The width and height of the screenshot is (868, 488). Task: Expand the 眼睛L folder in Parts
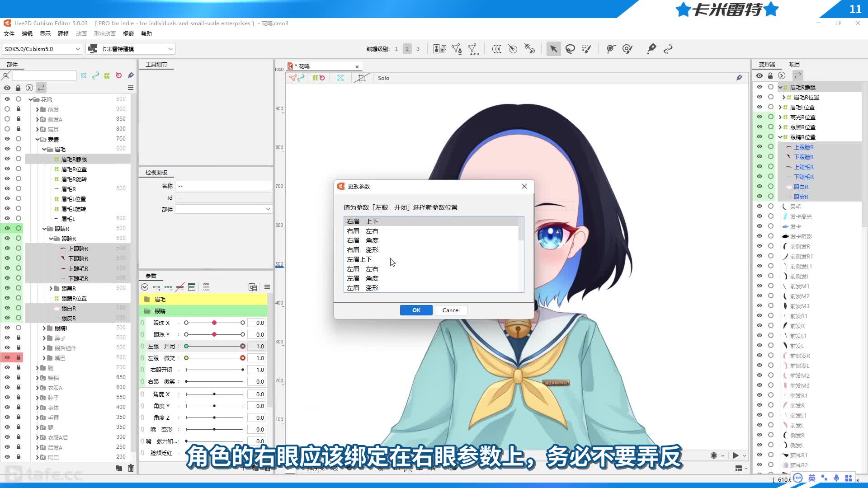click(44, 328)
